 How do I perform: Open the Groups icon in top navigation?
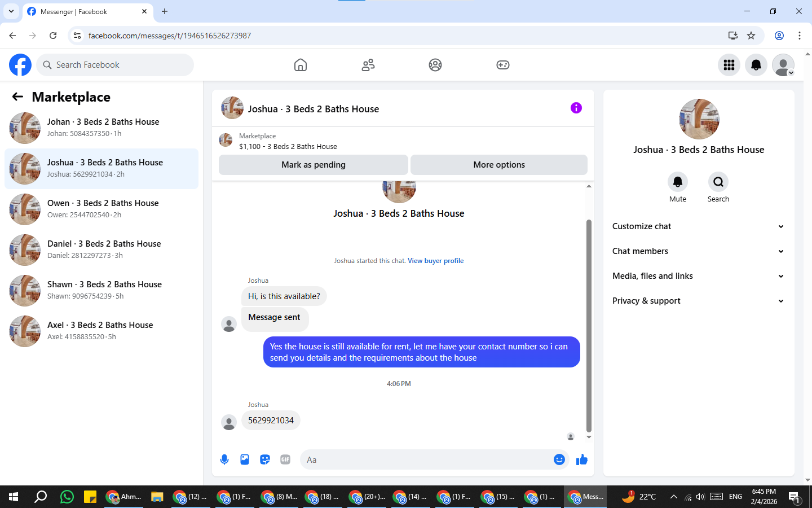(435, 65)
